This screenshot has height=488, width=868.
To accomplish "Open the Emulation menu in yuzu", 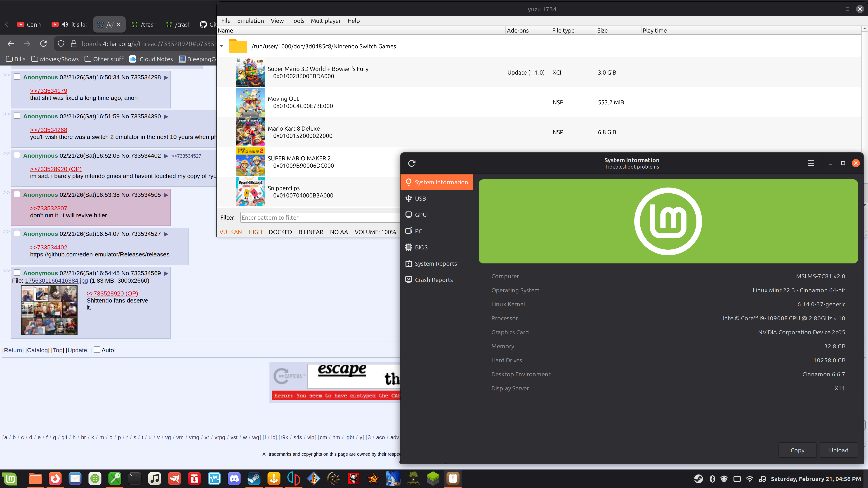I will 250,21.
